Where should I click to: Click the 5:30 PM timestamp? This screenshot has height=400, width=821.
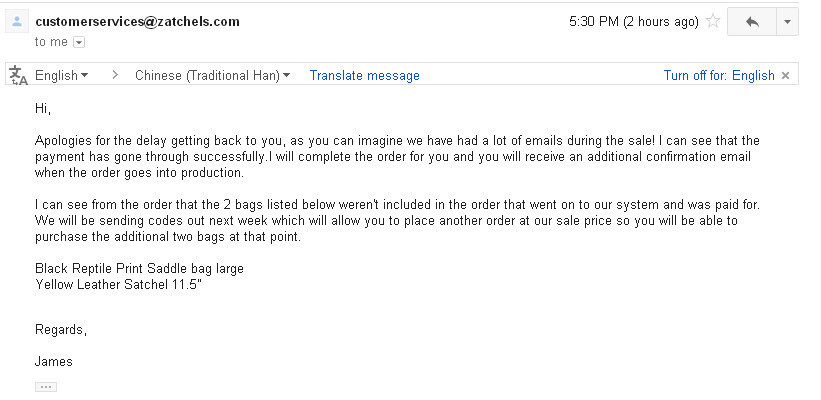[x=633, y=21]
